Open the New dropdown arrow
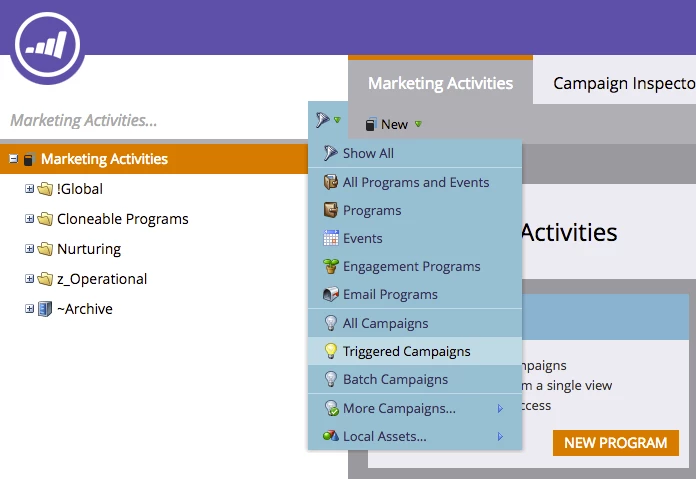This screenshot has width=696, height=479. click(x=418, y=124)
